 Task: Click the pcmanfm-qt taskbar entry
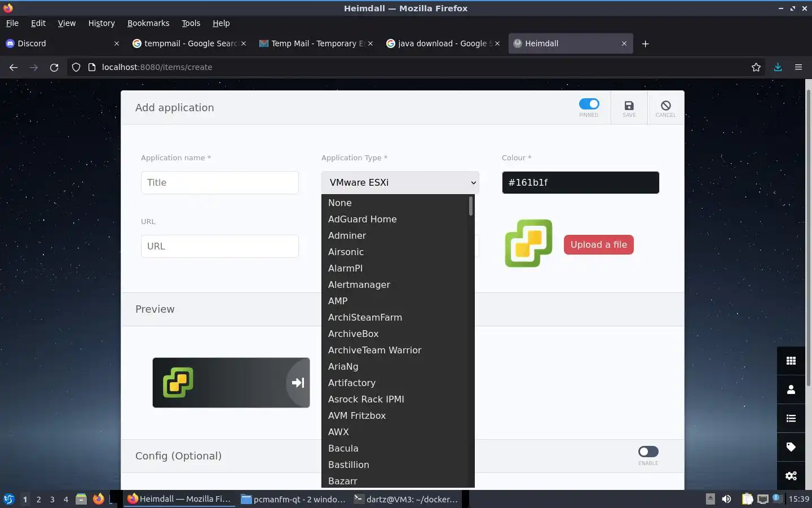[x=293, y=499]
